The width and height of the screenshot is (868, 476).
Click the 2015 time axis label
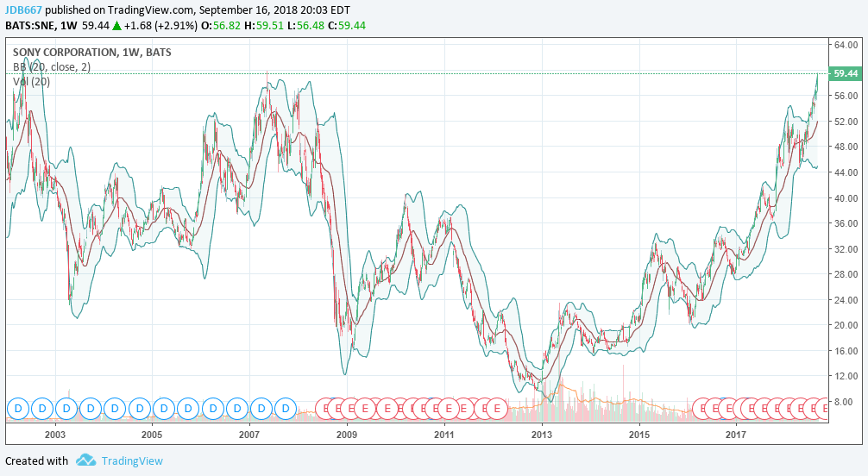639,435
